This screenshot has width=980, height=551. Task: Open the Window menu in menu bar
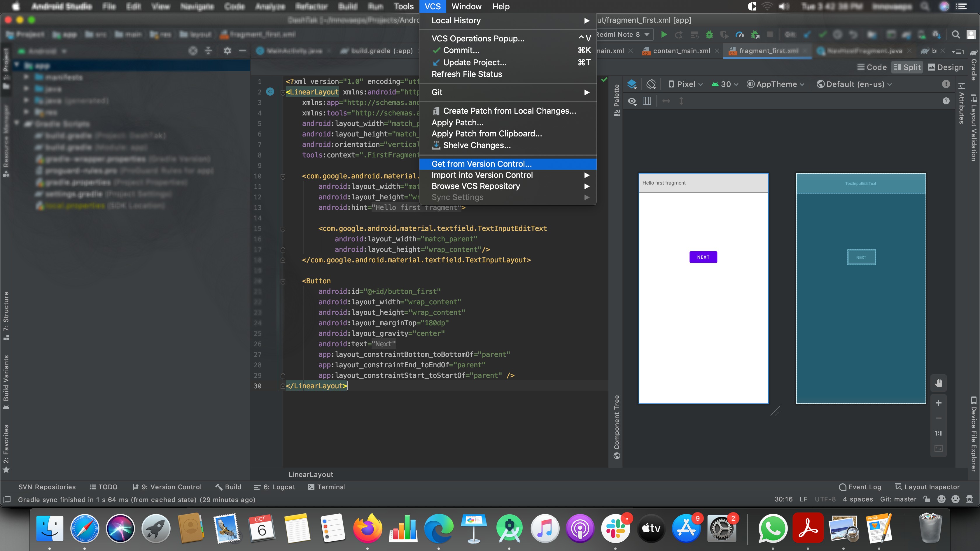coord(466,6)
